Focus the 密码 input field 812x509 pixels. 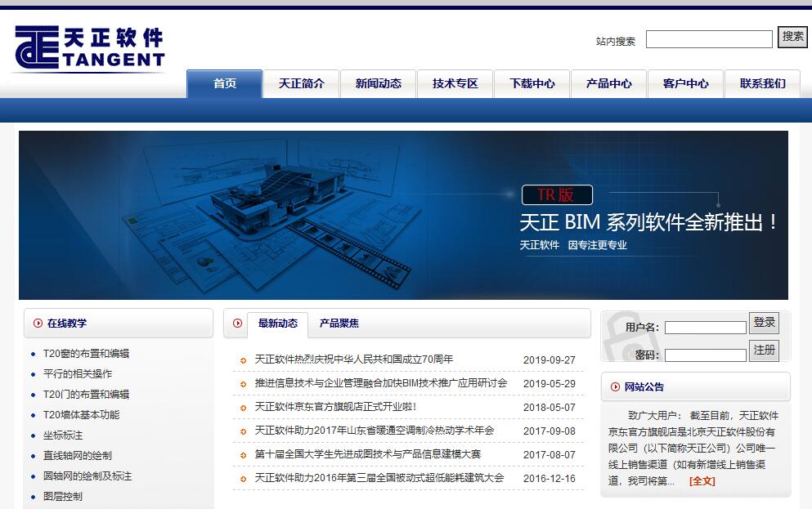(x=706, y=355)
